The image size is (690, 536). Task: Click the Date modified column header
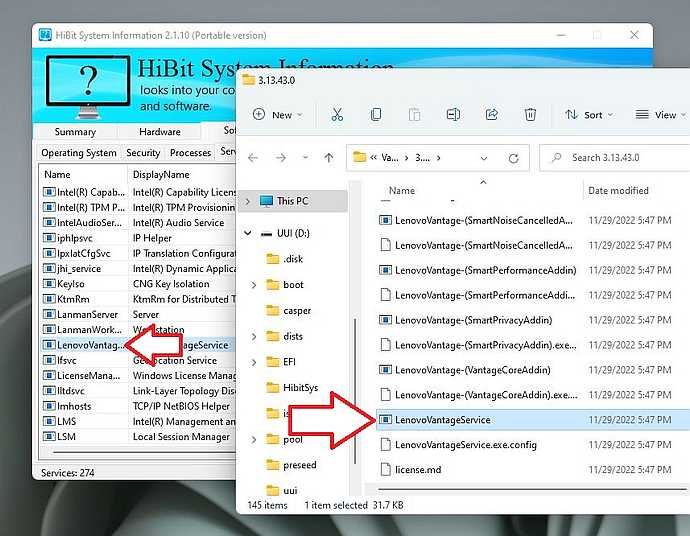(618, 191)
